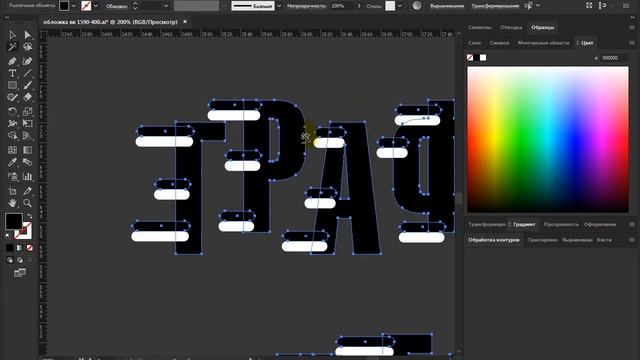
Task: Select the Eyedropper tool
Action: coord(12,162)
